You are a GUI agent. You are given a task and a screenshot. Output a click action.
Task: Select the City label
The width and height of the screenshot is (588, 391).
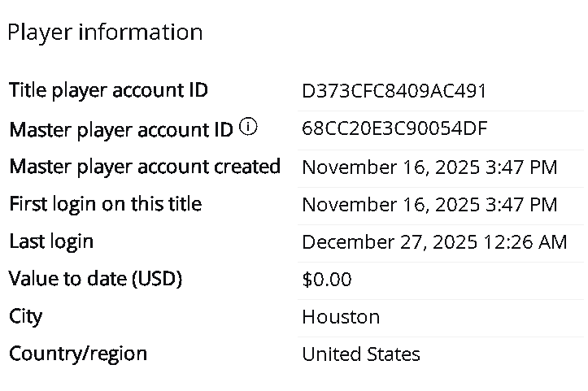tap(25, 316)
